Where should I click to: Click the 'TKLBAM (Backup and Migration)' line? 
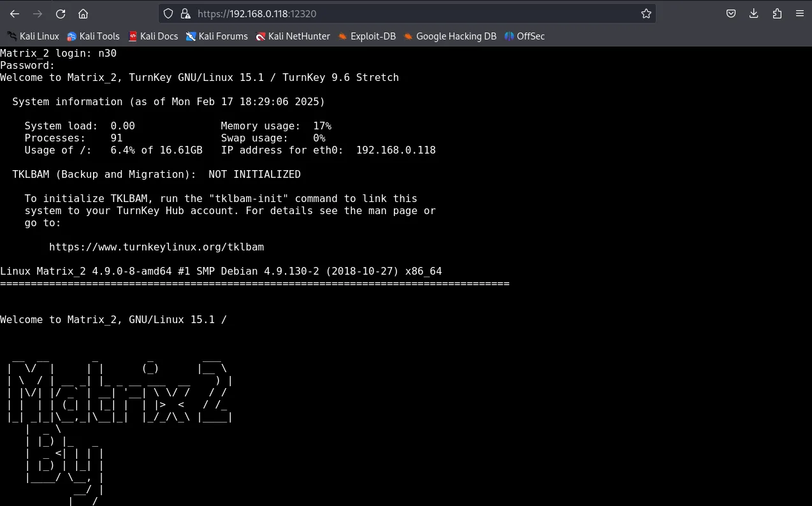156,175
